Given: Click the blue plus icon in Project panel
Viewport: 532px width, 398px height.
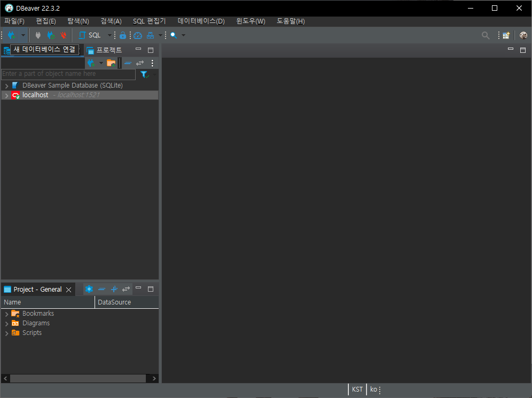Looking at the screenshot, I should (114, 289).
